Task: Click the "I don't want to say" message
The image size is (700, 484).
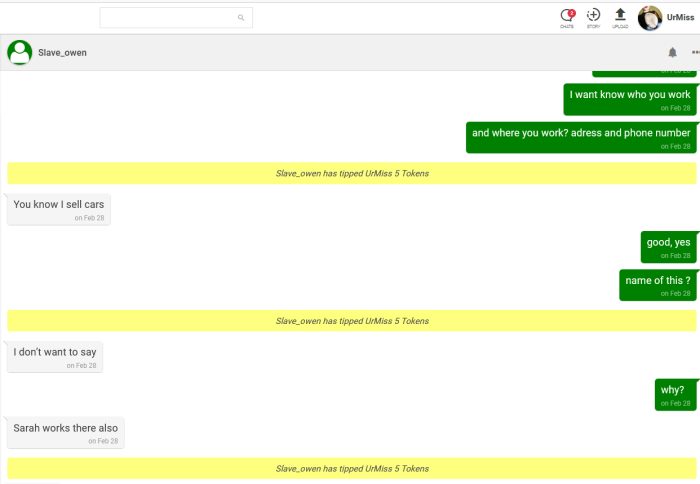Action: (x=55, y=357)
